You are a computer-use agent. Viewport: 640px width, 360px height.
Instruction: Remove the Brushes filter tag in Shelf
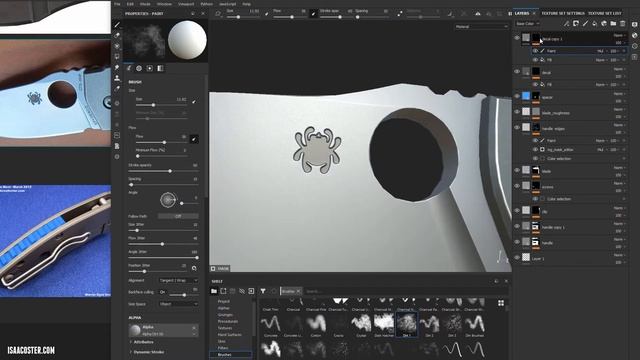[298, 291]
